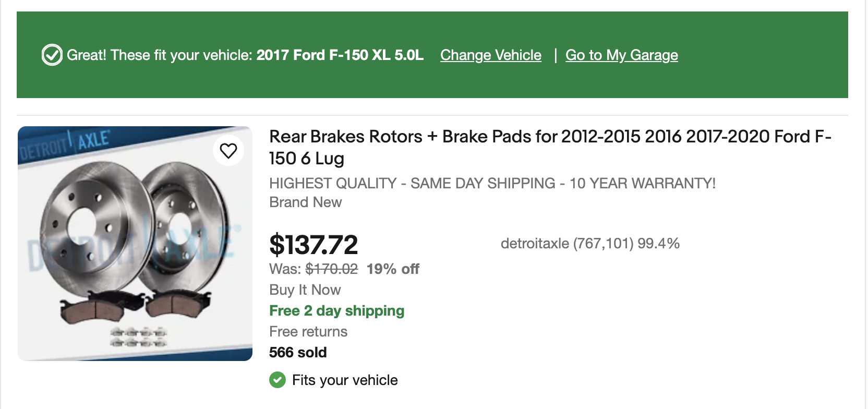Click the Change Vehicle link
Viewport: 868px width, 409px height.
pyautogui.click(x=490, y=55)
